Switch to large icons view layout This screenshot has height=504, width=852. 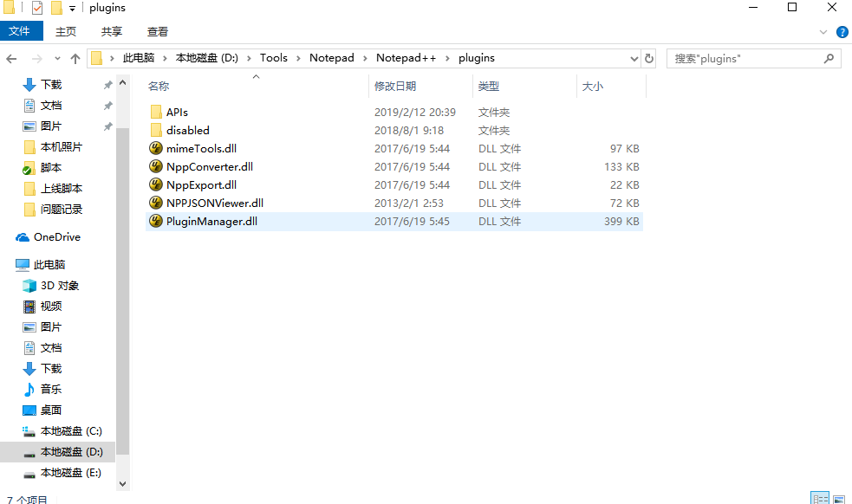pos(840,499)
